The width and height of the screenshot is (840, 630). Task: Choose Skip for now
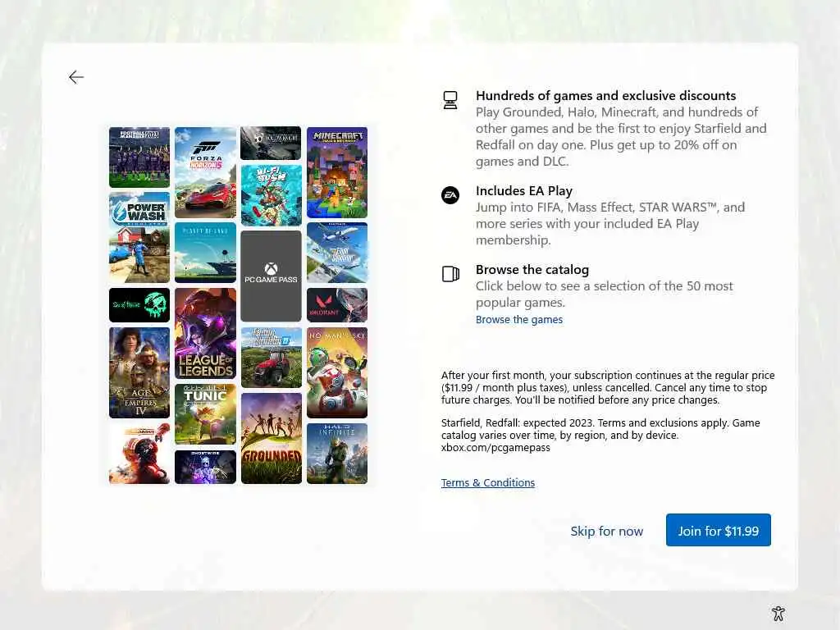click(606, 531)
